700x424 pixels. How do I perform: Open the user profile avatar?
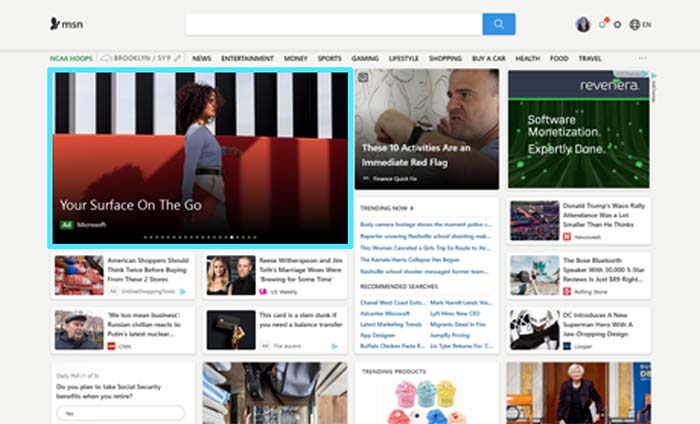coord(583,24)
